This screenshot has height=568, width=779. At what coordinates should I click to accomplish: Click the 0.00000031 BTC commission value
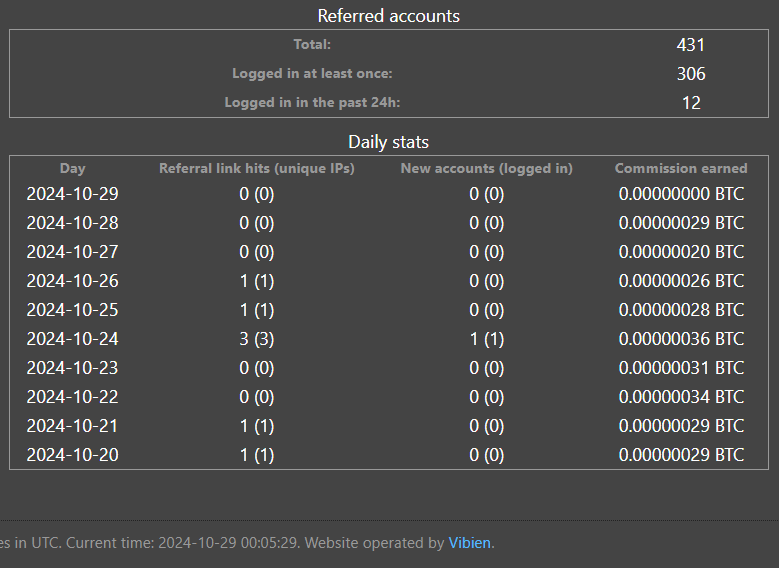pyautogui.click(x=681, y=368)
